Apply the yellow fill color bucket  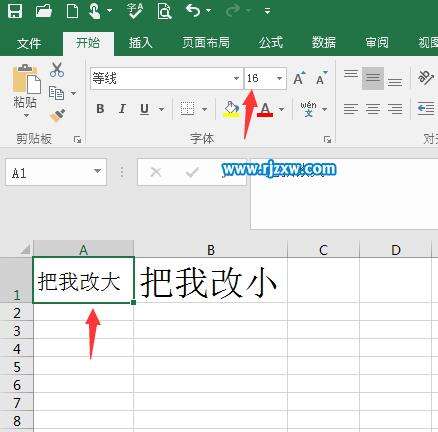click(231, 109)
